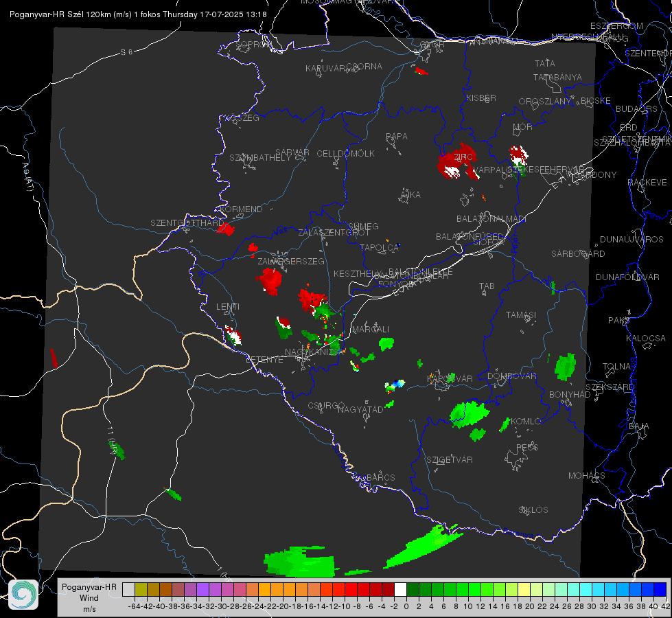The width and height of the screenshot is (672, 618).
Task: Select the KAPUVÁR city label
Action: (x=325, y=69)
